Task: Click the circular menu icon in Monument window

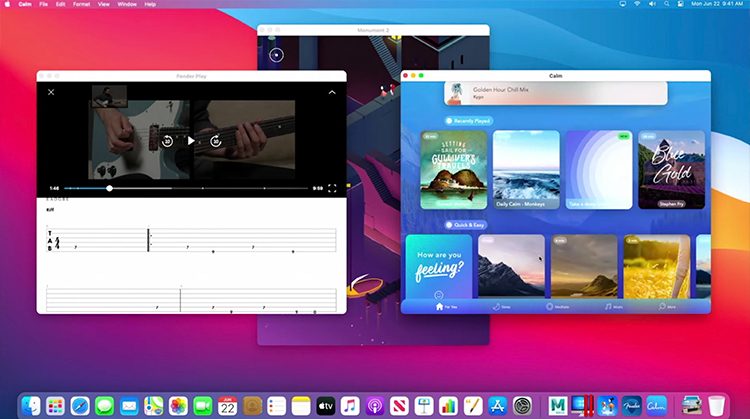Action: click(x=276, y=55)
